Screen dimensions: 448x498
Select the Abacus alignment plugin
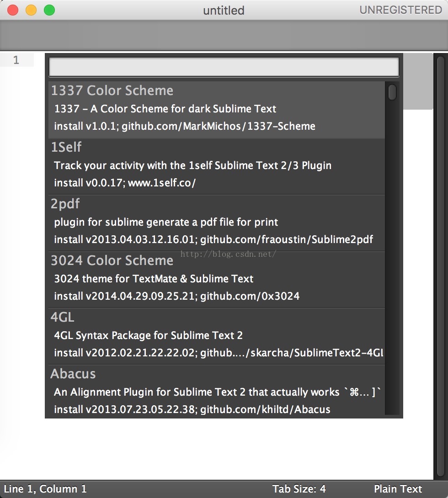coord(216,390)
